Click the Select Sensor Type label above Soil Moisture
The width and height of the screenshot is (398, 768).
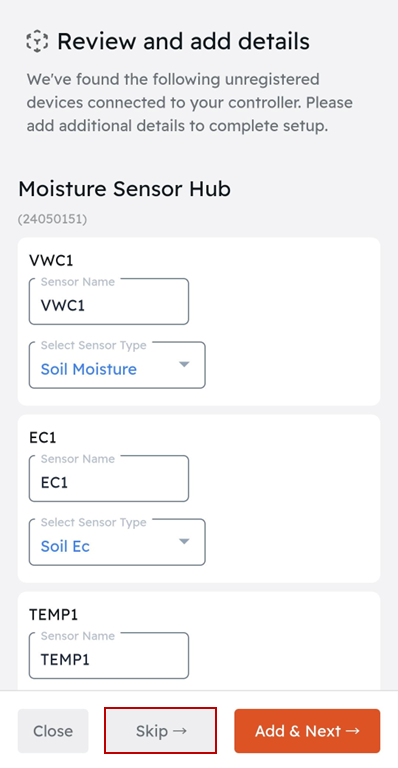click(x=94, y=345)
